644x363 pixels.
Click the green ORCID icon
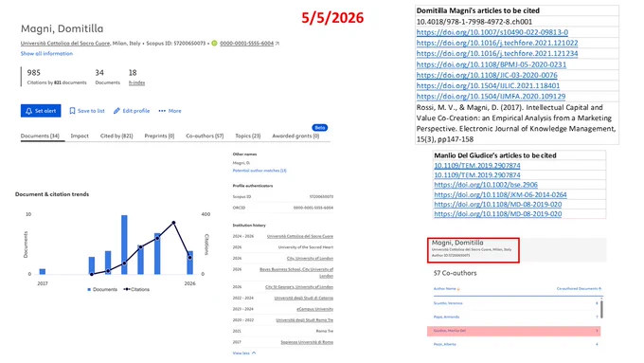(214, 44)
